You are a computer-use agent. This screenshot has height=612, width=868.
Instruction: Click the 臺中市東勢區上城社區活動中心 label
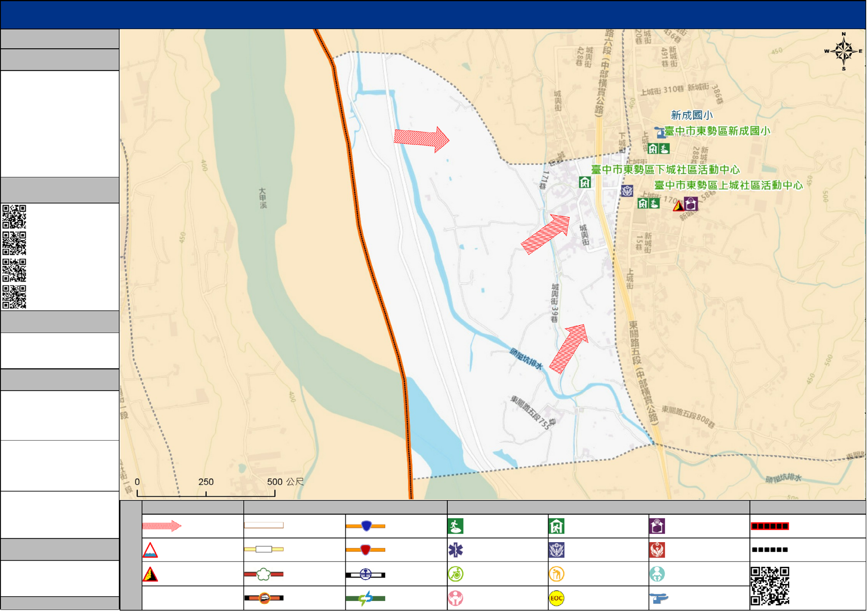[729, 186]
